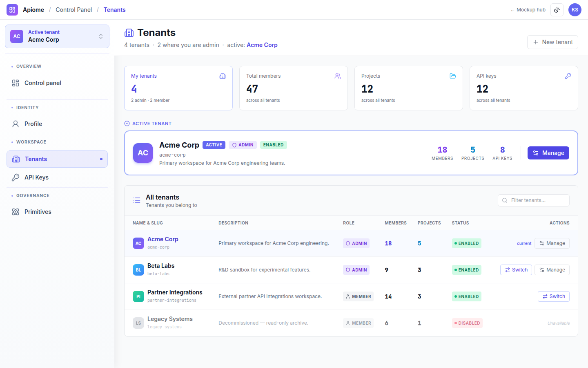Click the API Keys key icon in sidebar
This screenshot has height=368, width=588.
click(x=16, y=177)
